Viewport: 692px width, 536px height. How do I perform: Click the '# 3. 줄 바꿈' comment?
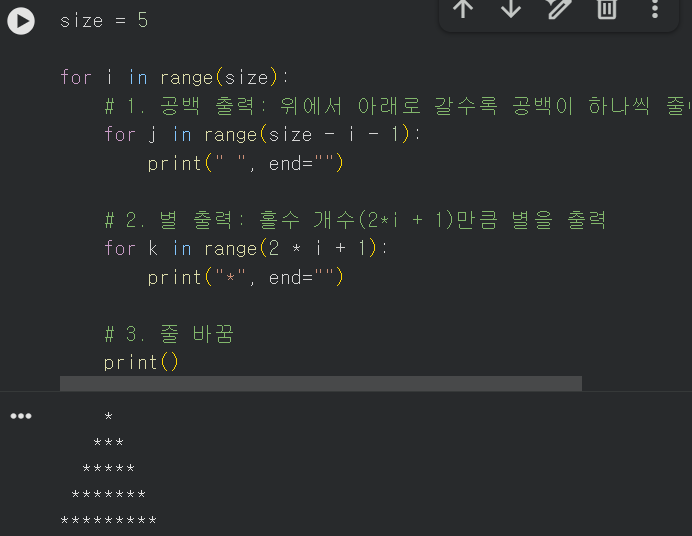169,334
